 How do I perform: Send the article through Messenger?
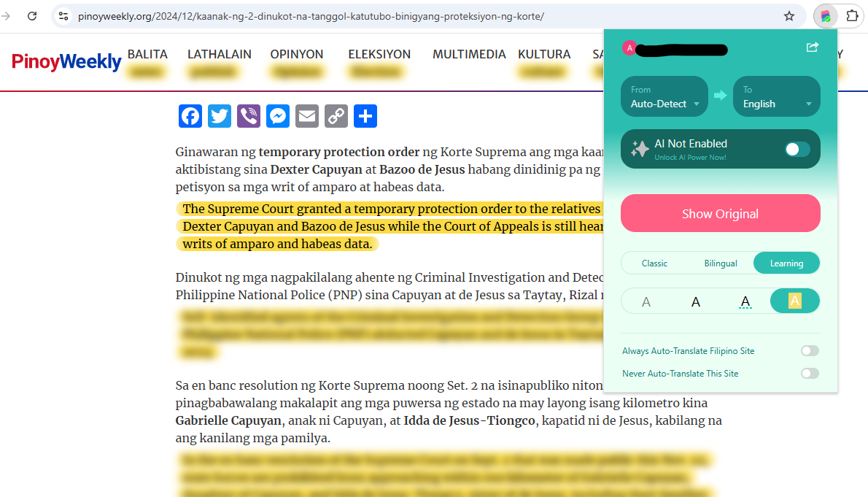tap(277, 116)
